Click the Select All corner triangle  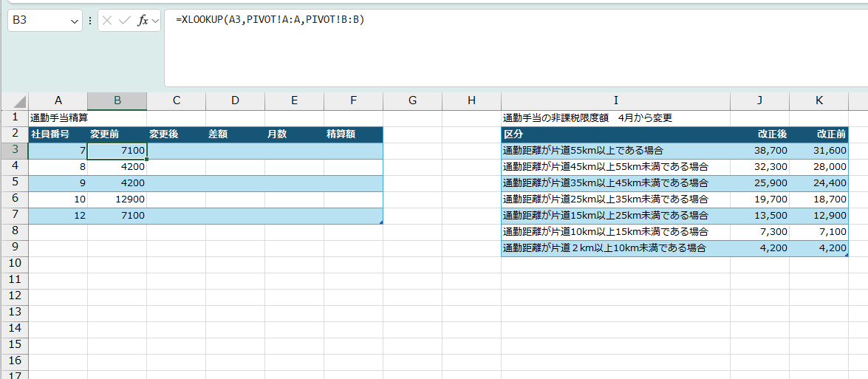coord(20,101)
